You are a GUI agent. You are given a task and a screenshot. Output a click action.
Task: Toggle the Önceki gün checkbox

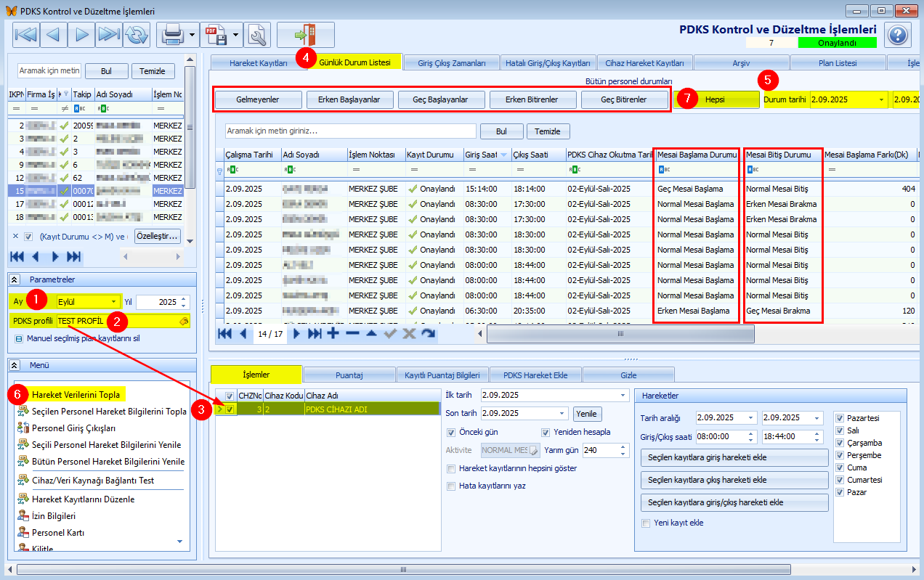point(451,432)
